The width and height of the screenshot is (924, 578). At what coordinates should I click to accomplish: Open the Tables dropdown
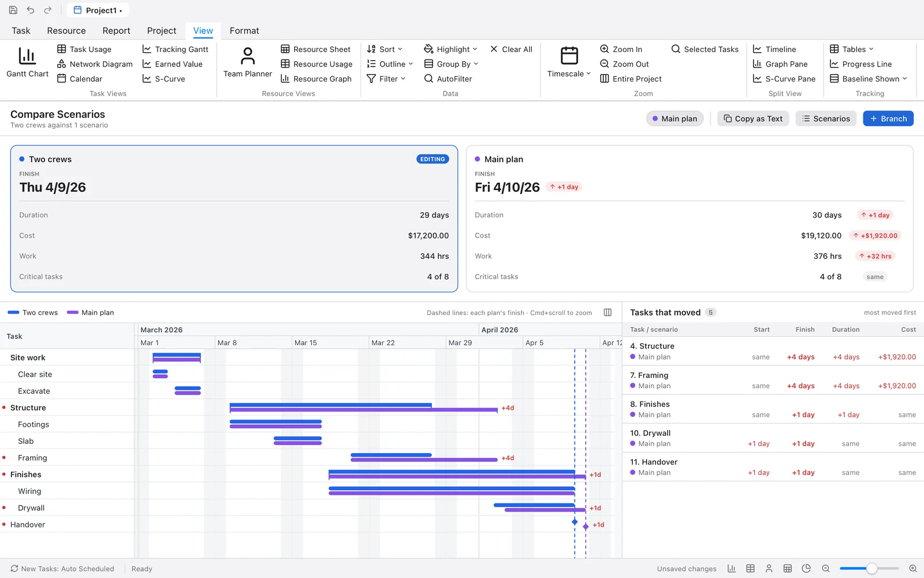tap(852, 49)
